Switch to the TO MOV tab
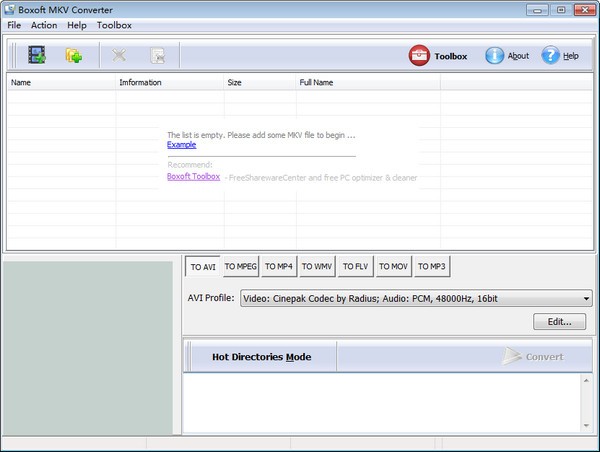Viewport: 600px width, 452px height. pyautogui.click(x=393, y=266)
